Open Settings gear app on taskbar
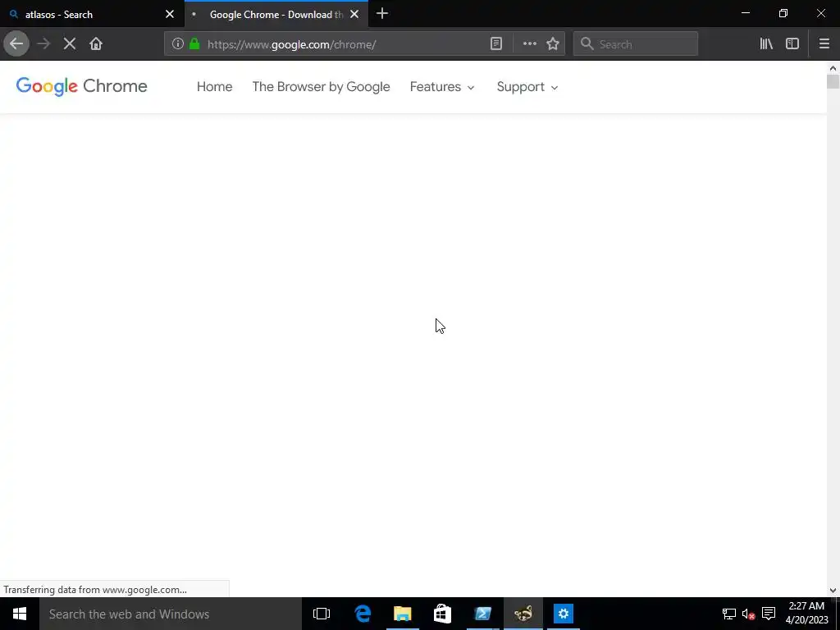This screenshot has height=630, width=840. 564,614
